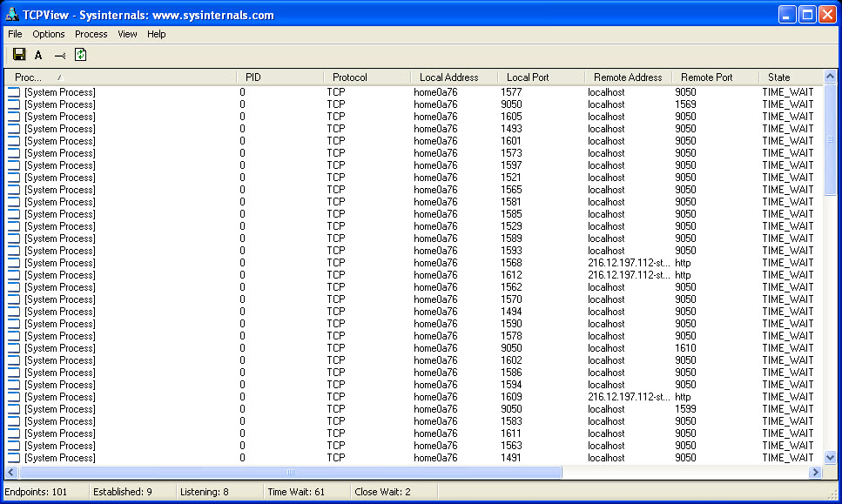Click the vertical scrollbar thumb

pyautogui.click(x=830, y=139)
